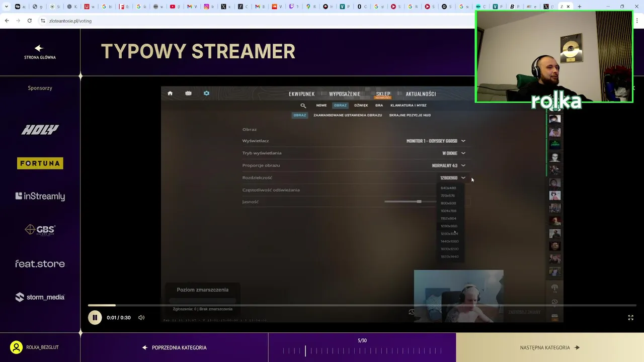Collapse the Rozdzielczość dropdown chevron

[x=463, y=177]
